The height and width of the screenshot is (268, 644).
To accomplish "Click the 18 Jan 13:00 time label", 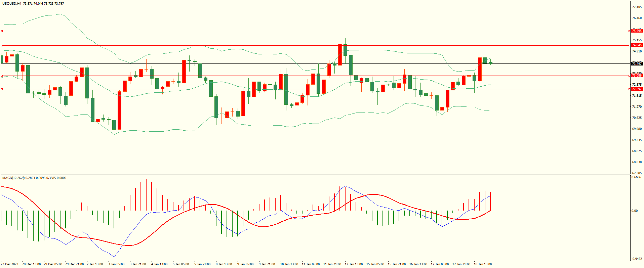I will pos(483,264).
